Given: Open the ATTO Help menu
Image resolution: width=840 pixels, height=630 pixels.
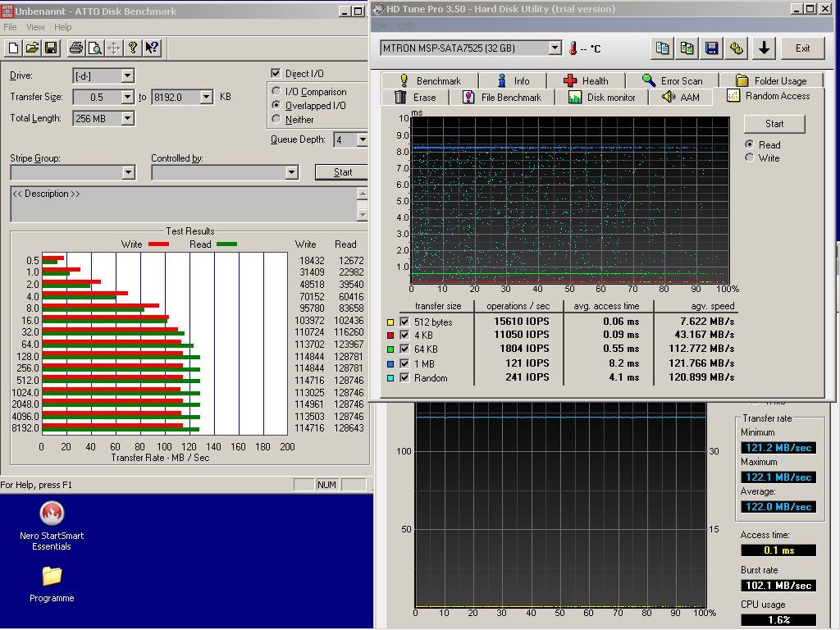Looking at the screenshot, I should [x=62, y=27].
